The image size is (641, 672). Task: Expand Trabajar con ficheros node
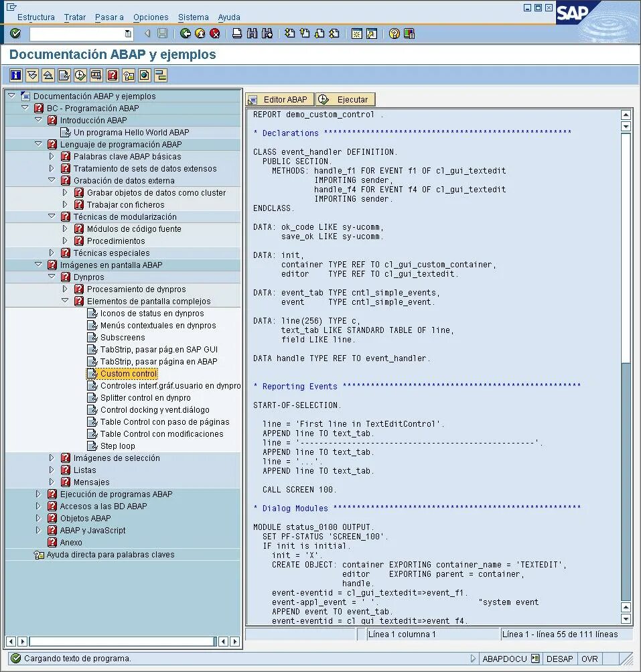point(65,204)
